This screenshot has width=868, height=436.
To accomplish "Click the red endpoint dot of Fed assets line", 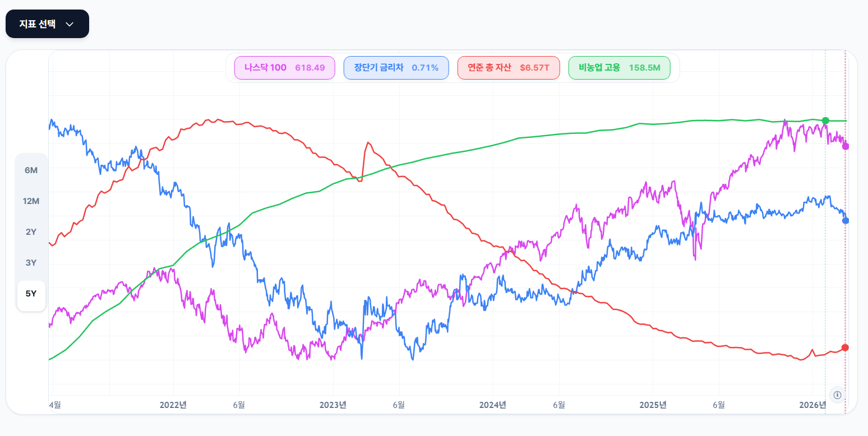I will click(x=846, y=347).
